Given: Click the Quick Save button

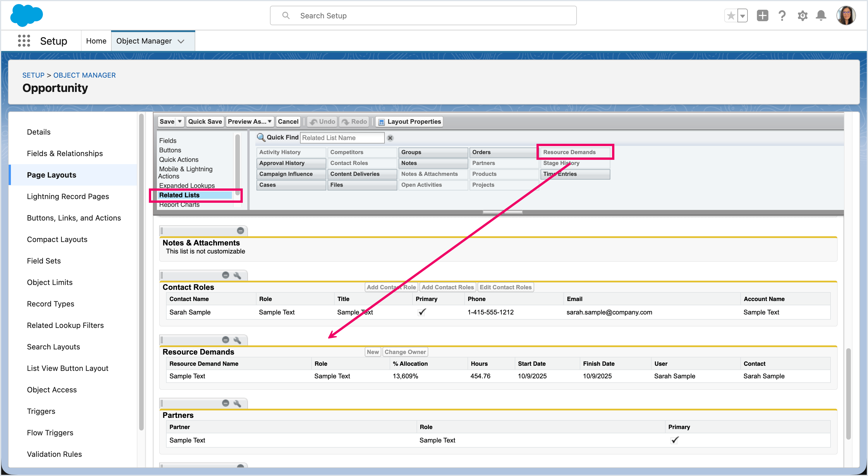Looking at the screenshot, I should (205, 122).
